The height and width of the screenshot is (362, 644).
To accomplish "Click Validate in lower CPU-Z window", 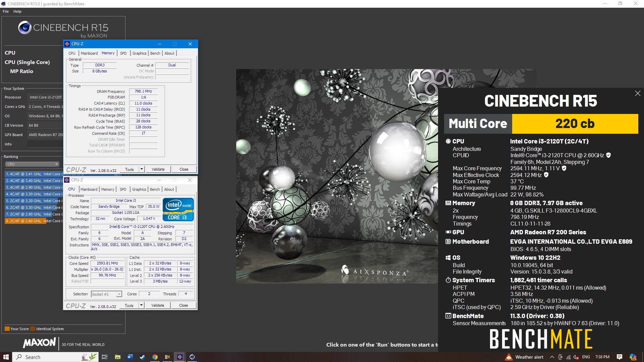I will tap(158, 305).
